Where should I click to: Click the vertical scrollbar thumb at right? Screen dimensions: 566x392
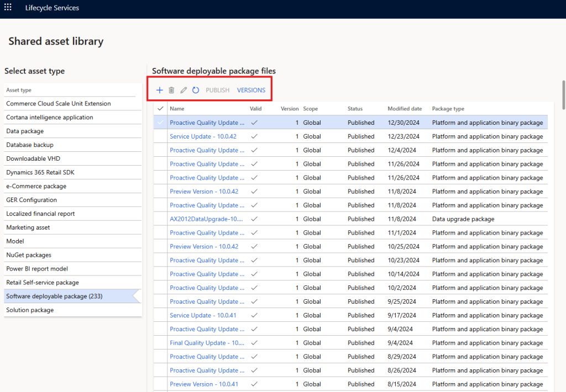pos(564,94)
